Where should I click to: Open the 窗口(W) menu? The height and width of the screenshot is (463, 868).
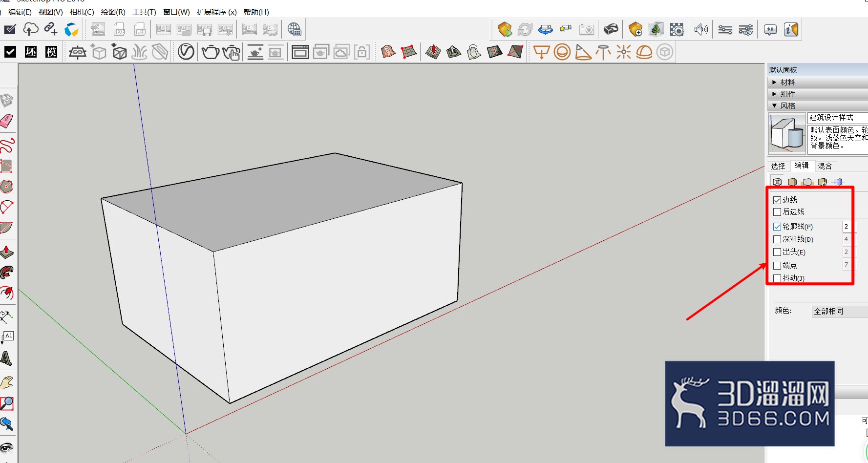(176, 12)
